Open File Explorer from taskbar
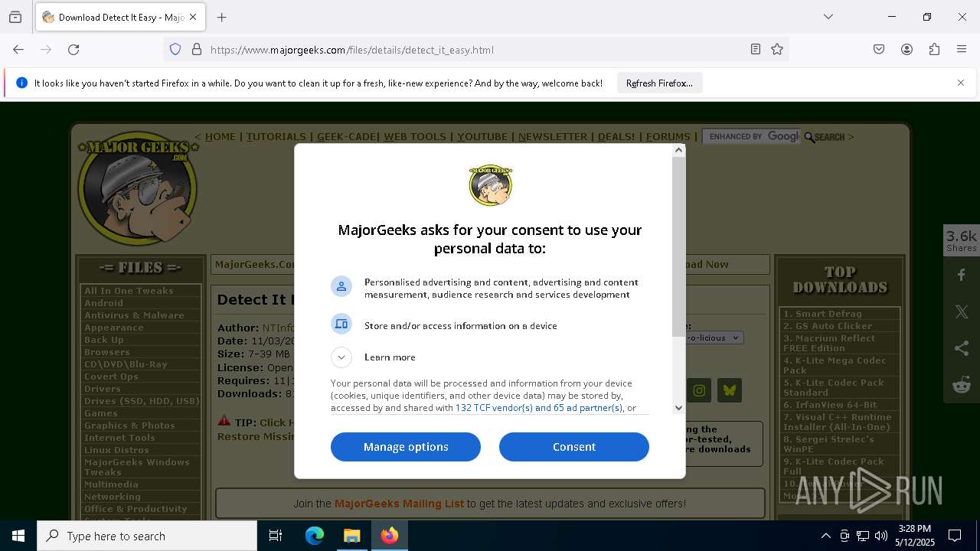The width and height of the screenshot is (980, 551). tap(351, 536)
